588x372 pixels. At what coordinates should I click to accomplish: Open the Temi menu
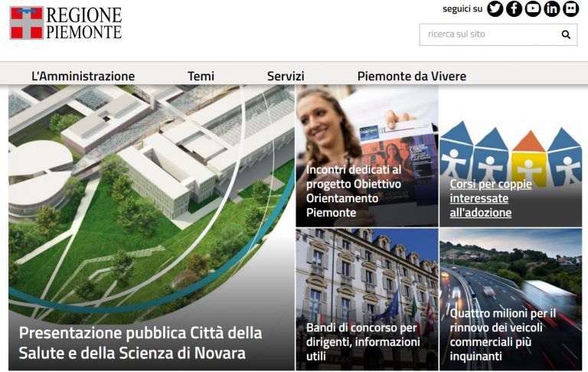tap(201, 76)
